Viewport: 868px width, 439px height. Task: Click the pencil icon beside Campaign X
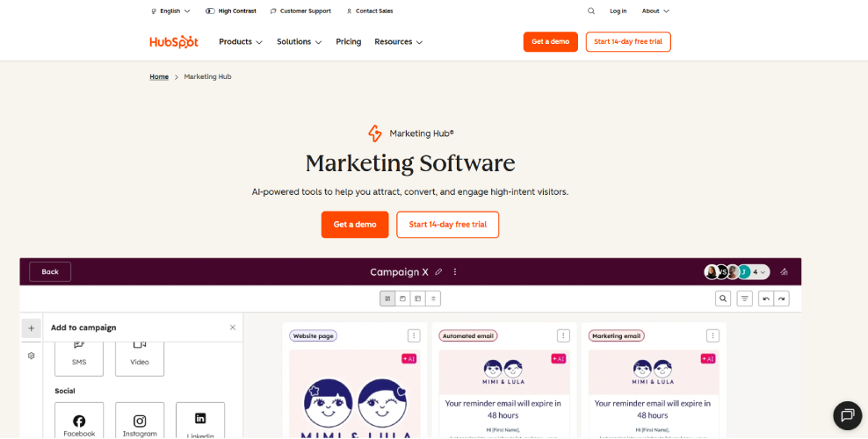click(438, 272)
